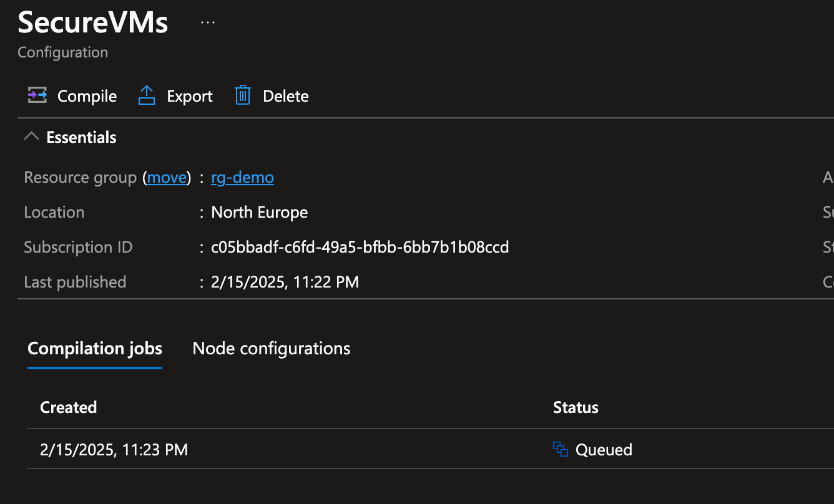Click the move link next to Resource group
The width and height of the screenshot is (834, 504).
(167, 177)
